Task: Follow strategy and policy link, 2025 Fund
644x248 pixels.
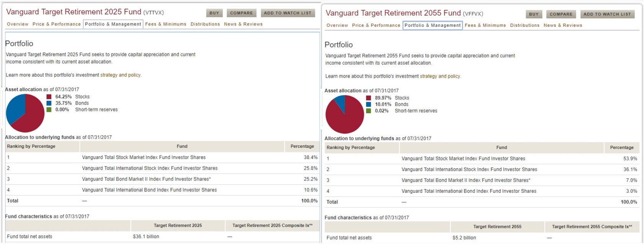Action: point(121,75)
